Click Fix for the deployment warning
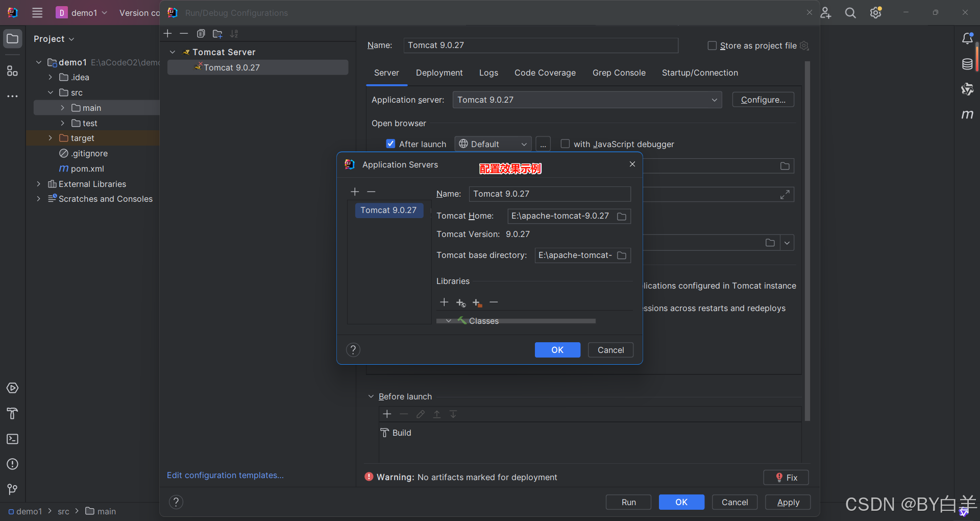This screenshot has width=980, height=521. coord(786,478)
